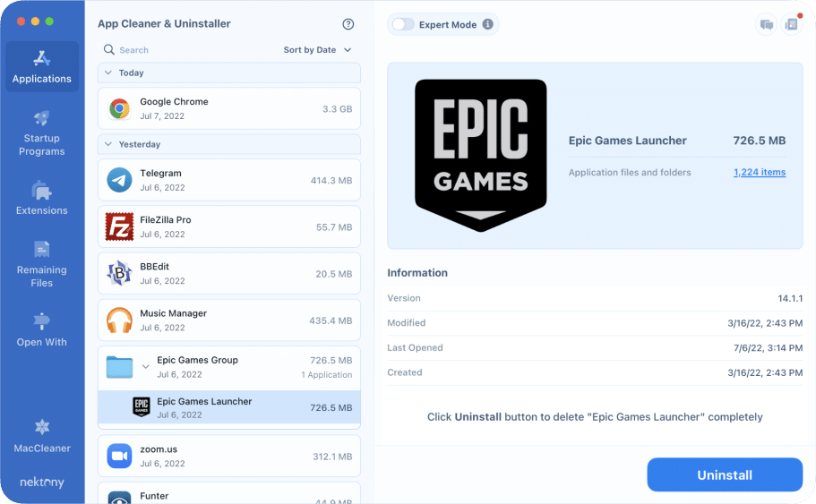Screen dimensions: 816x504
Task: Open the 1,224 items link
Action: [760, 172]
